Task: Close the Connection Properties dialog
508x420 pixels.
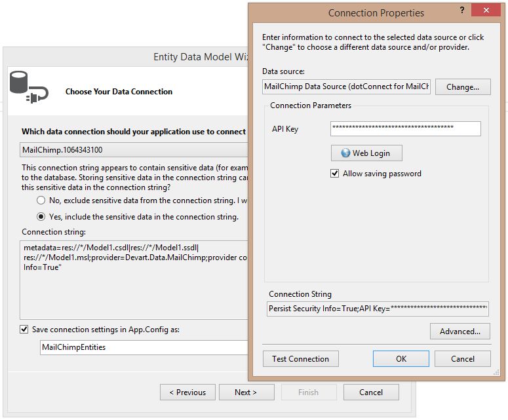Action: (486, 12)
